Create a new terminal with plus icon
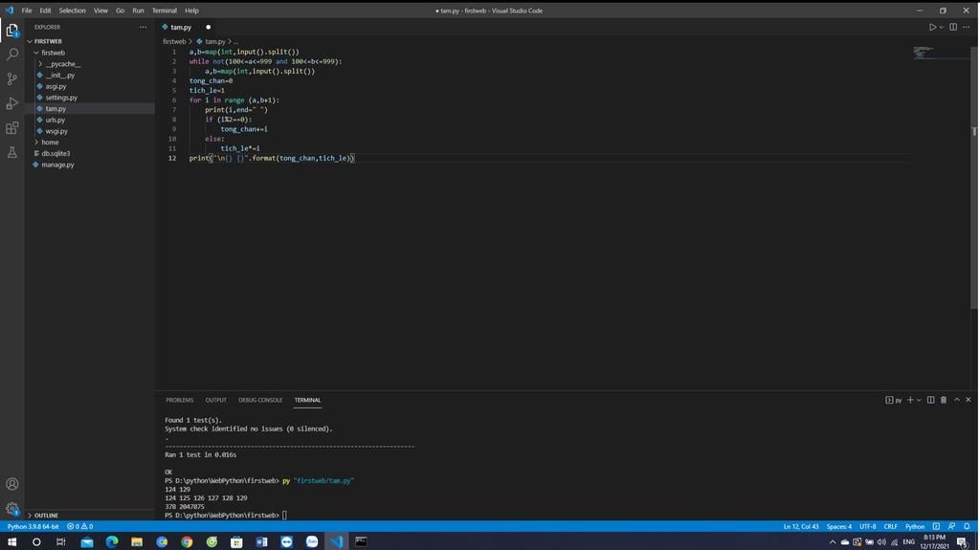The image size is (980, 550). coord(911,400)
